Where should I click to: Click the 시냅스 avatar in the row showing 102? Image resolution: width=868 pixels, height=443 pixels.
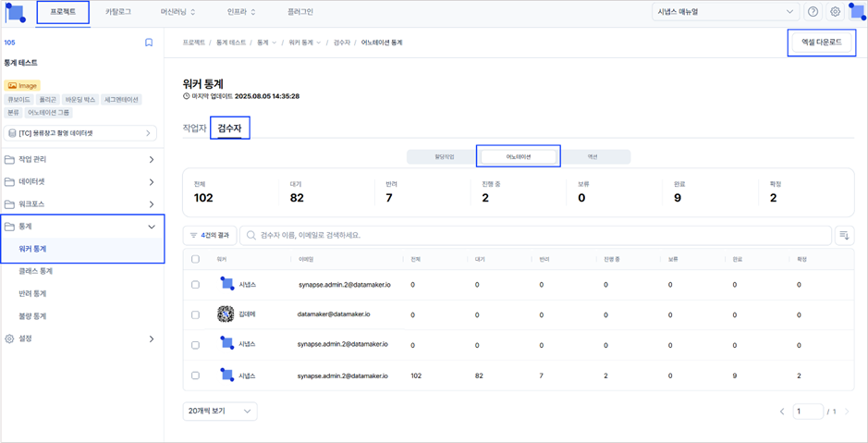[x=226, y=375]
